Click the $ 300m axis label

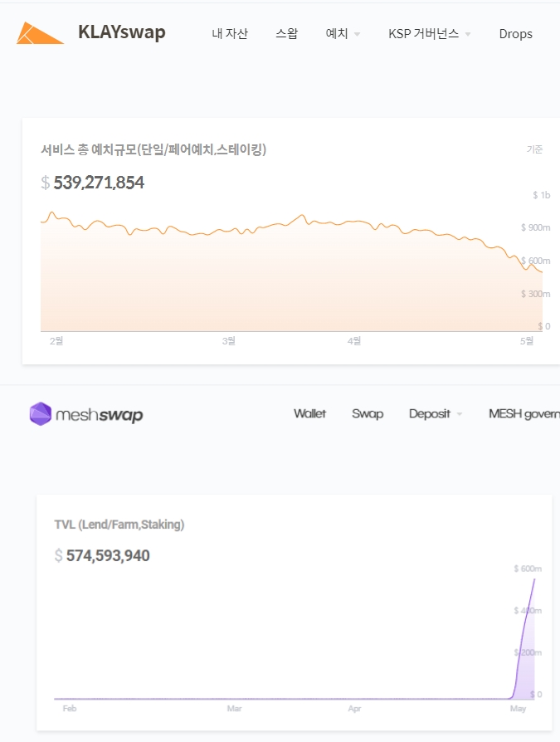(535, 294)
